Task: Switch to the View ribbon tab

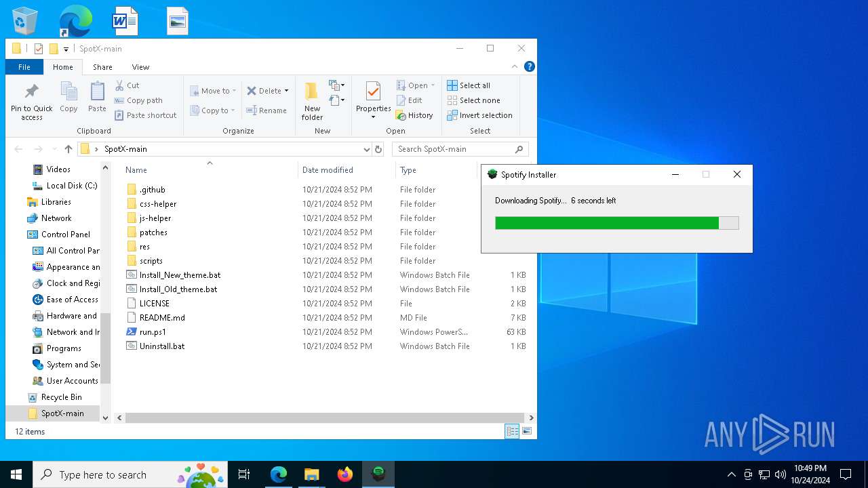Action: click(x=140, y=67)
